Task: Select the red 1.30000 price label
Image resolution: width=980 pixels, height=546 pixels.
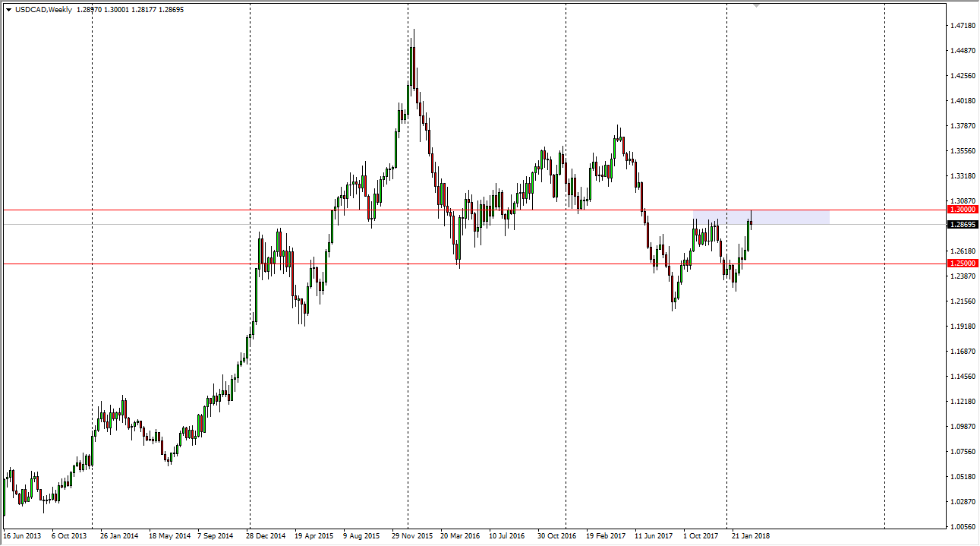Action: [962, 209]
